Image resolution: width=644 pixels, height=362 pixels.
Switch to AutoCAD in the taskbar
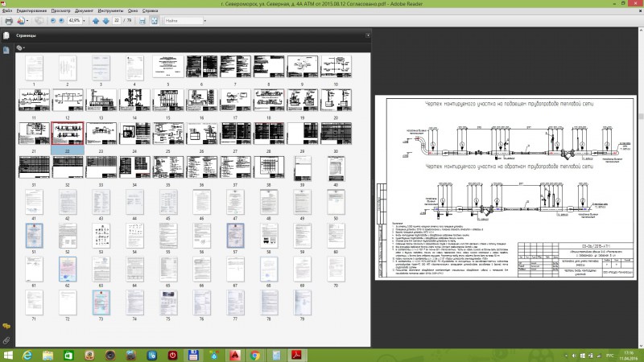[x=234, y=355]
